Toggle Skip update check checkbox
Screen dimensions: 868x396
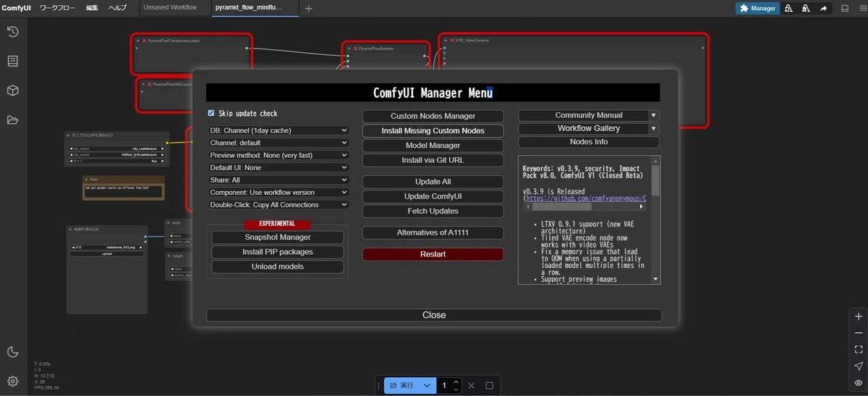211,113
